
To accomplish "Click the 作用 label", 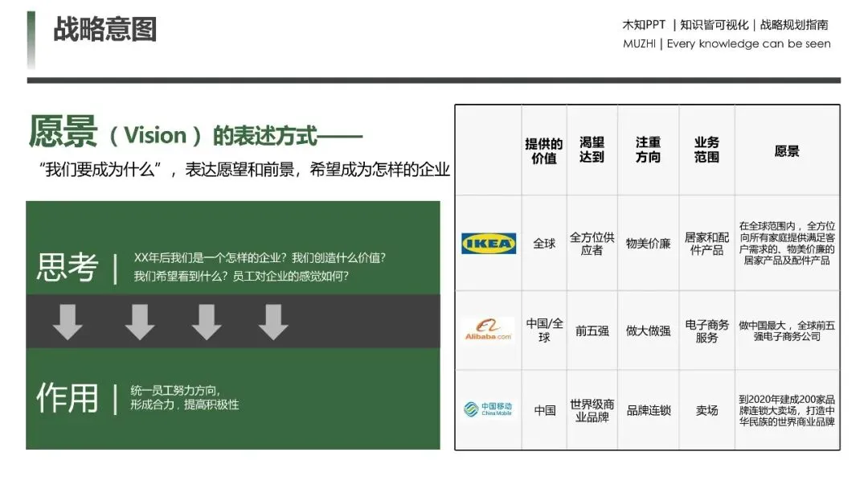I will (x=68, y=397).
